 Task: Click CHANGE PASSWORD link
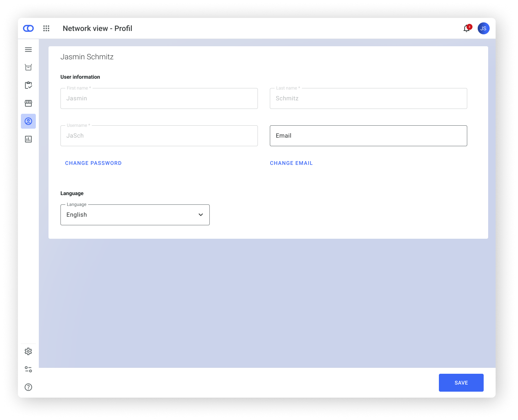pyautogui.click(x=93, y=163)
